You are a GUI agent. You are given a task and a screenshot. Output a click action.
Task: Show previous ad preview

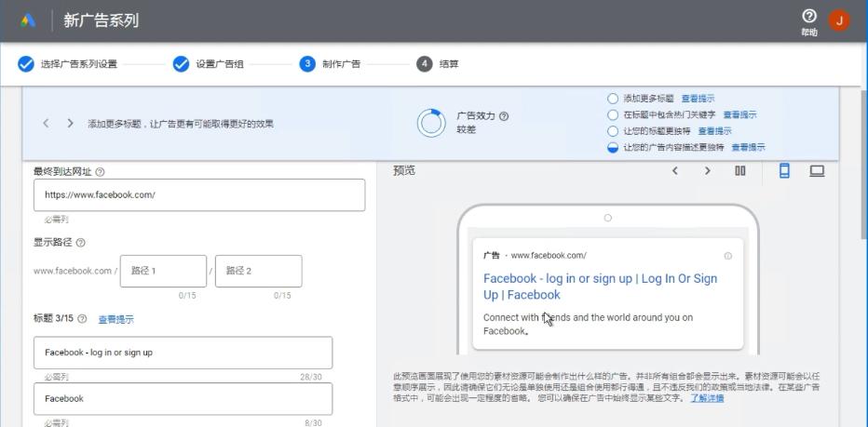675,171
